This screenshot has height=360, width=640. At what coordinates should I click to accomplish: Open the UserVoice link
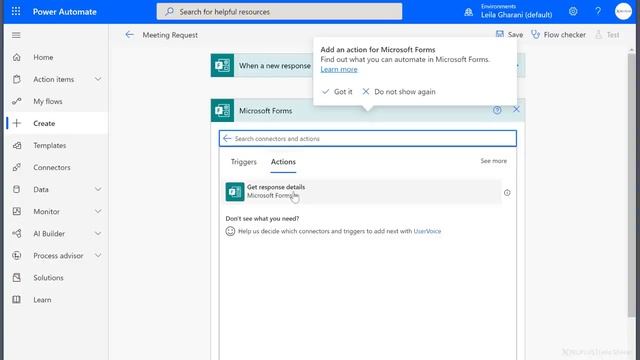coord(427,231)
